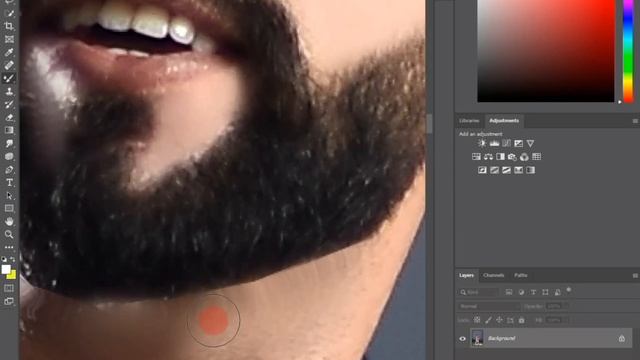Switch to the Adjustments tab
The image size is (640, 360).
pyautogui.click(x=504, y=121)
